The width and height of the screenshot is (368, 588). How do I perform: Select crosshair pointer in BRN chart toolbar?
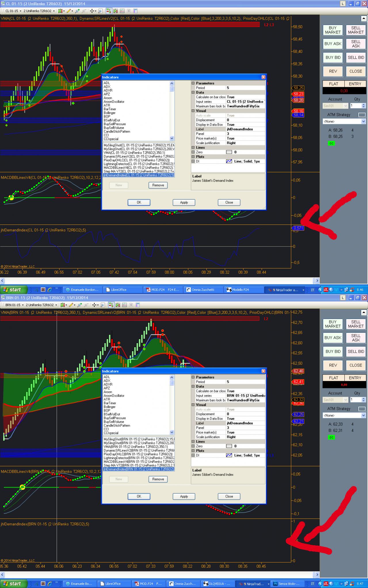click(x=95, y=305)
